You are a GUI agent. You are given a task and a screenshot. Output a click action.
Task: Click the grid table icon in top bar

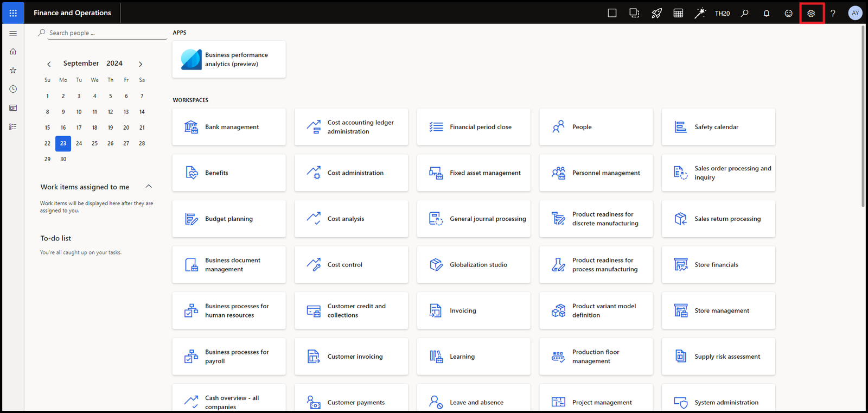coord(678,13)
